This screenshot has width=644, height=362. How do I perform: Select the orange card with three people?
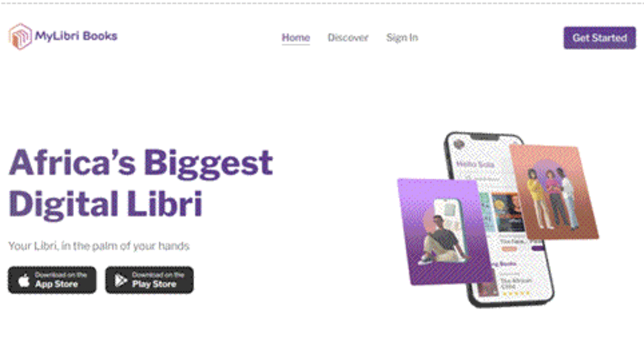554,192
